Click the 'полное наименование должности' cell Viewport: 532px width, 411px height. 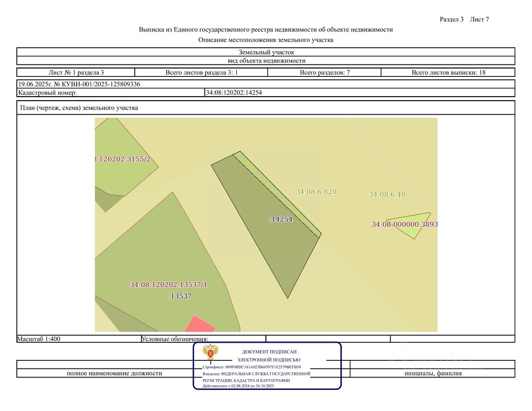114,373
